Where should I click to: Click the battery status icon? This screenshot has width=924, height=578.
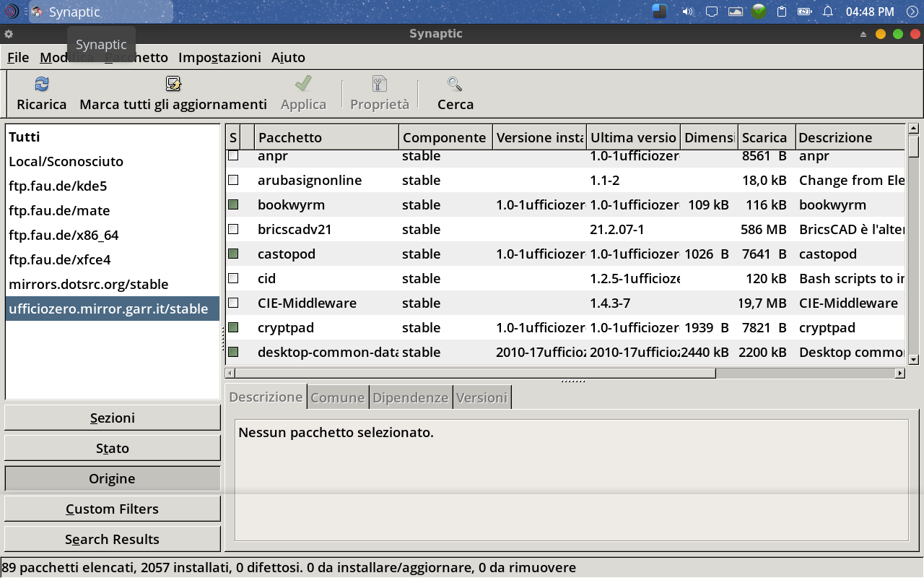tap(804, 12)
